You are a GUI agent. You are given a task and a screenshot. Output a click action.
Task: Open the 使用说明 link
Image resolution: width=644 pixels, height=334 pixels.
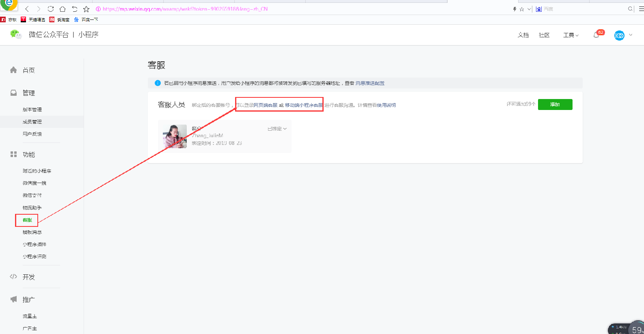[386, 105]
